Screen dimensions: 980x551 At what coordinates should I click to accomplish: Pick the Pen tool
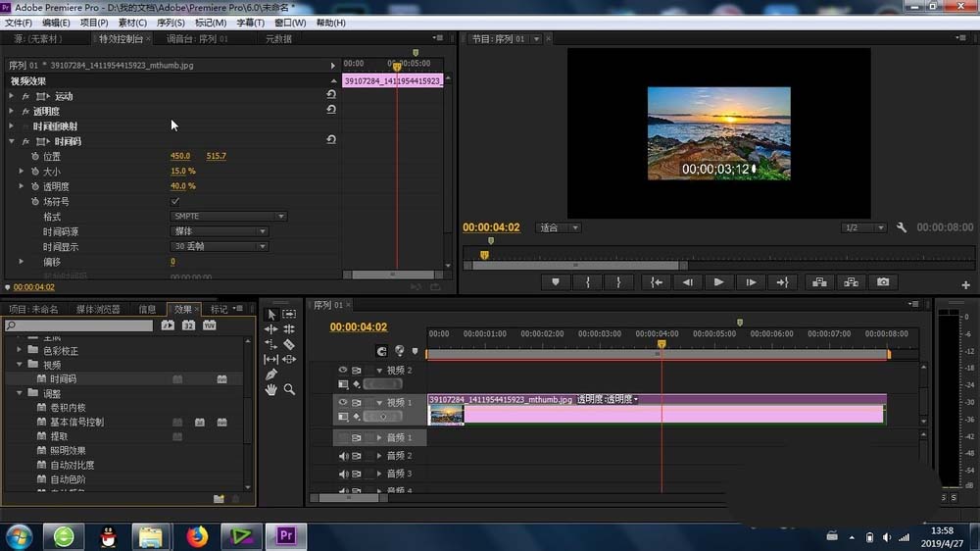(271, 374)
